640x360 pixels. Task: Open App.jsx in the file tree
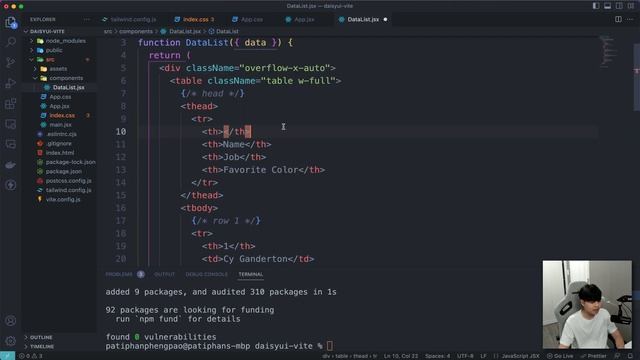(x=59, y=106)
